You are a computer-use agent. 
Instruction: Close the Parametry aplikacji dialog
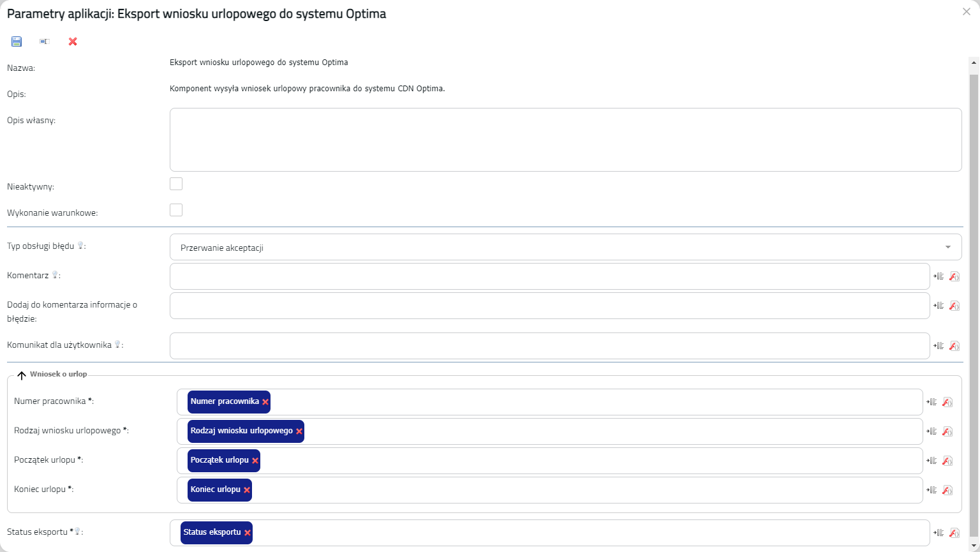967,11
